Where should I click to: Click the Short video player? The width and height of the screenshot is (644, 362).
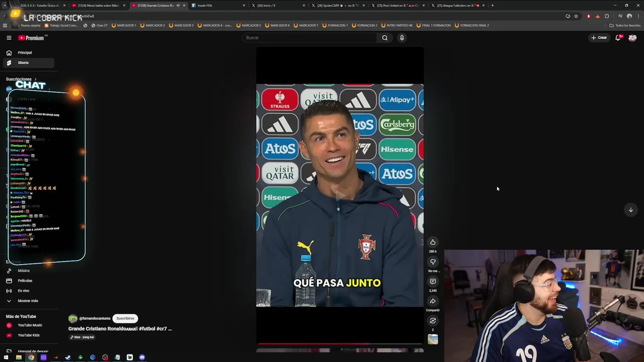coord(340,195)
